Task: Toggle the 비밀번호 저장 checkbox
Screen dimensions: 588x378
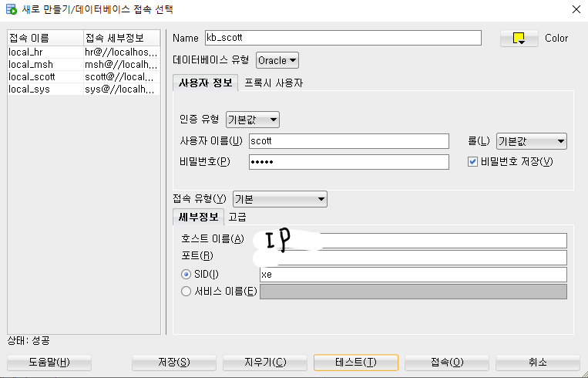Action: tap(472, 162)
